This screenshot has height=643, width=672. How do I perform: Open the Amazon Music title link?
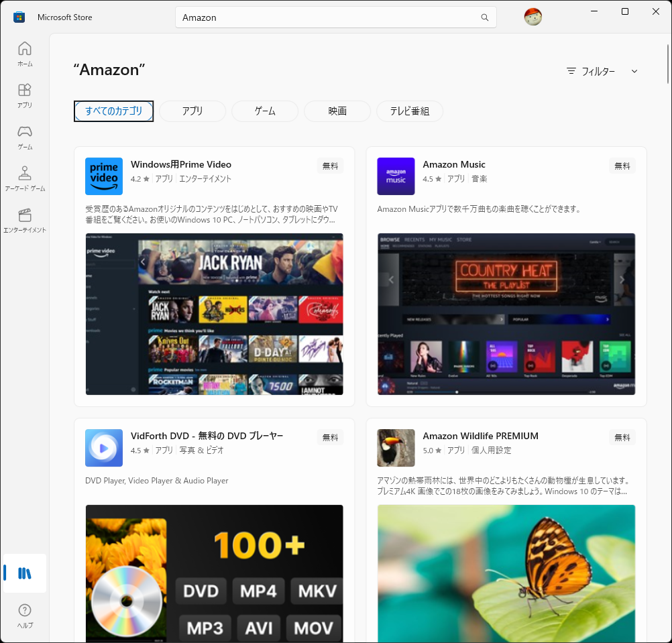pyautogui.click(x=454, y=164)
